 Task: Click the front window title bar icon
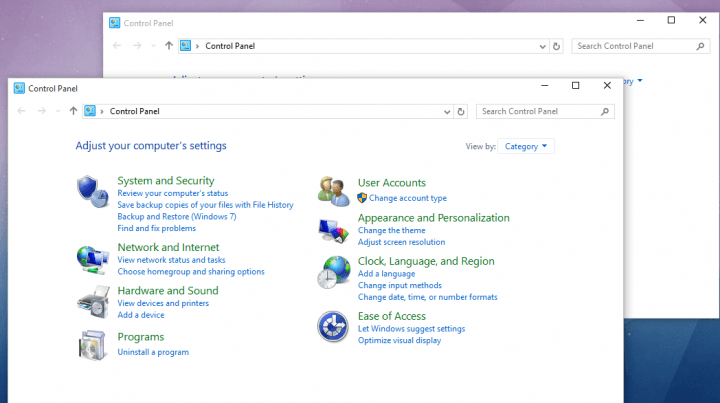19,88
